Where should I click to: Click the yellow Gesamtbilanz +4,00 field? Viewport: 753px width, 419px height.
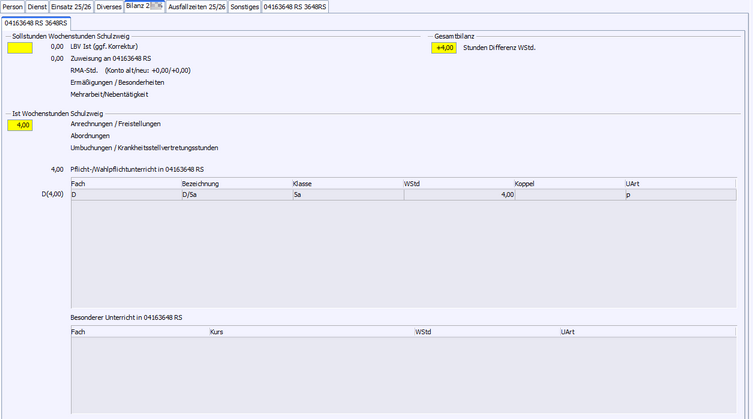444,47
